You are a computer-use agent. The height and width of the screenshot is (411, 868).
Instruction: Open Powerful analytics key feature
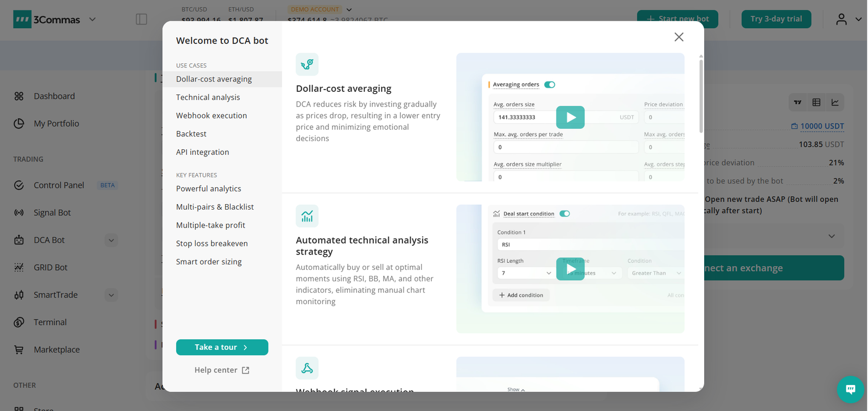(208, 188)
